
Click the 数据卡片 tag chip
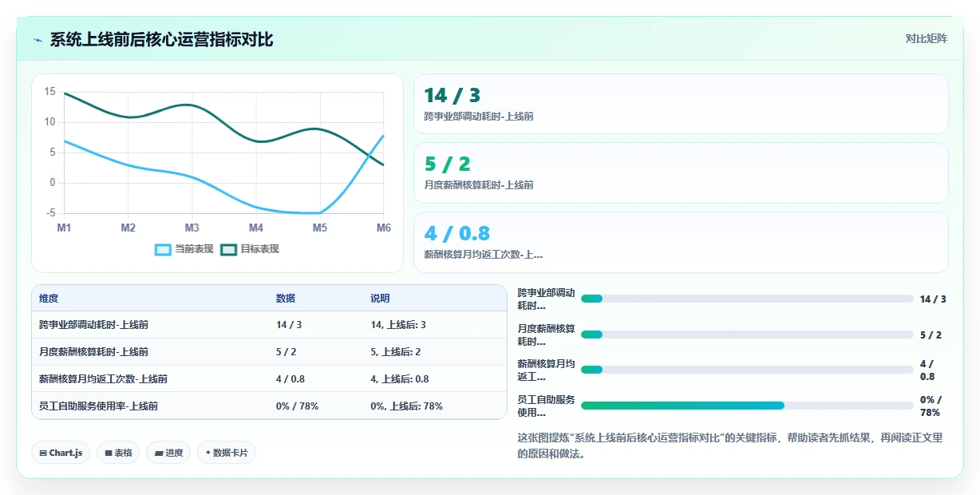227,453
